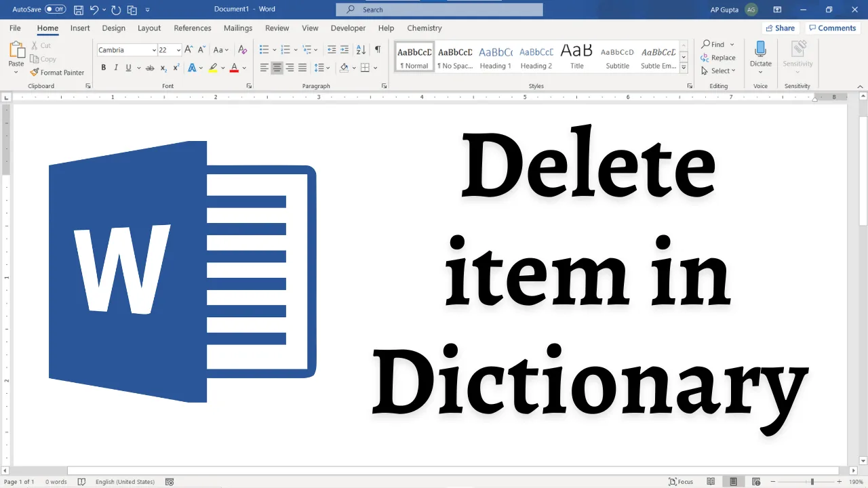Open the Font dialog launcher

pyautogui.click(x=249, y=86)
